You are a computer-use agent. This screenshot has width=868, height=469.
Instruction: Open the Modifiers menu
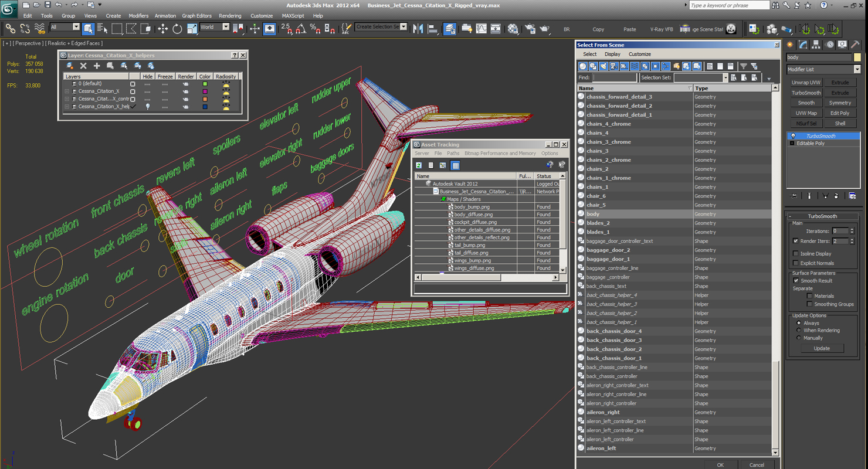point(139,16)
